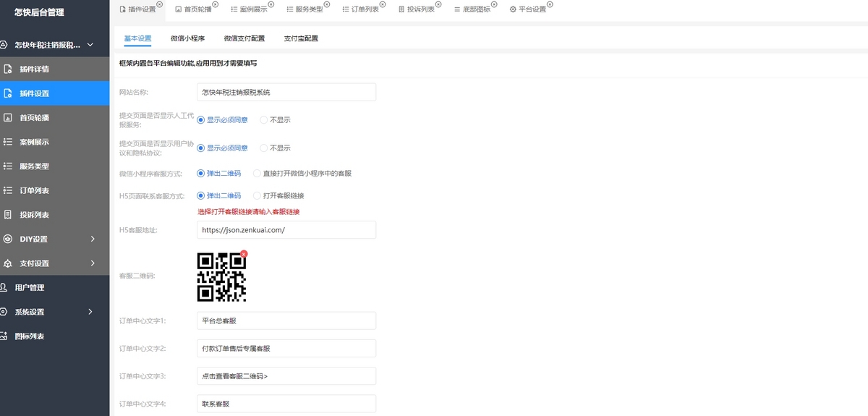Screen dimensions: 868x416
Task: Open the 投诉列表 top tab
Action: [x=416, y=9]
